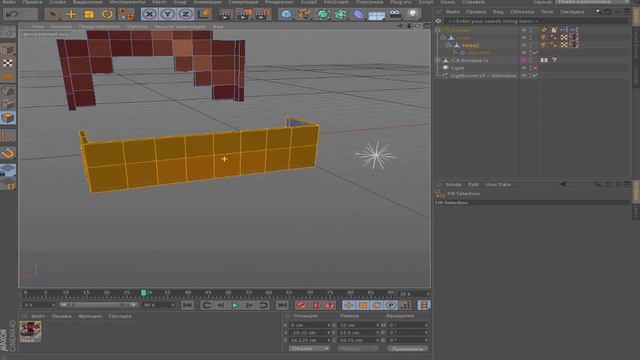Open the Object Manager Objects menu (Объекты)
This screenshot has height=360, width=640.
(522, 12)
